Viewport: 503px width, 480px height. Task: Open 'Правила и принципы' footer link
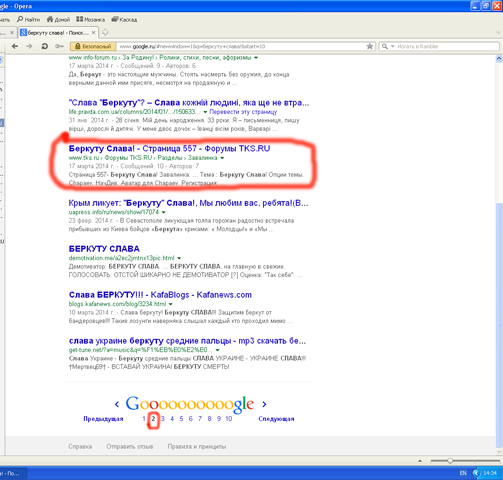[x=197, y=447]
